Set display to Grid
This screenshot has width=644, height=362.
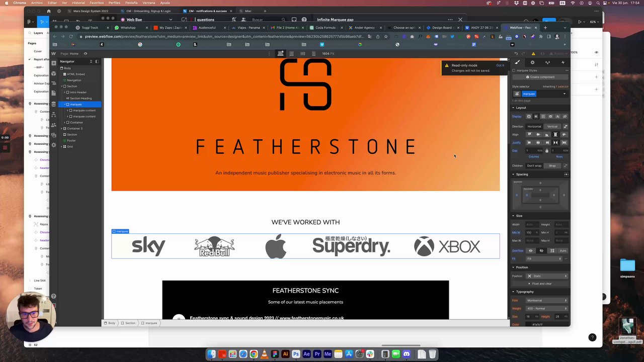pos(543,116)
